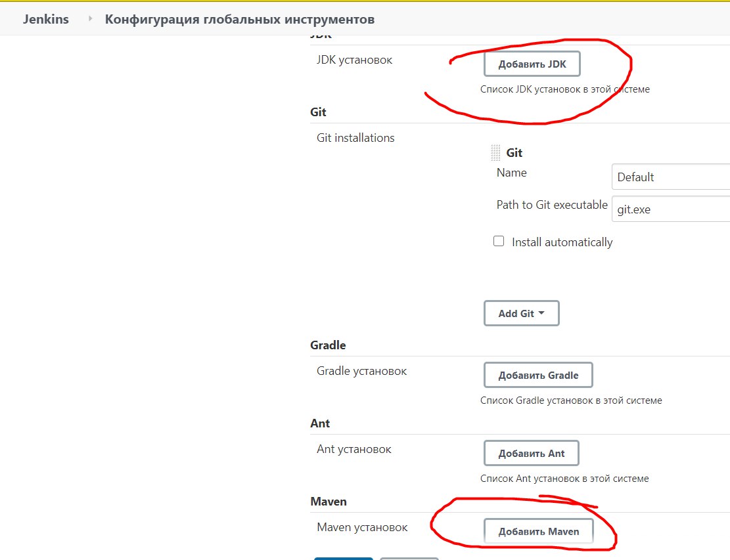Image resolution: width=730 pixels, height=560 pixels.
Task: Open the Add Git dropdown
Action: pos(521,313)
